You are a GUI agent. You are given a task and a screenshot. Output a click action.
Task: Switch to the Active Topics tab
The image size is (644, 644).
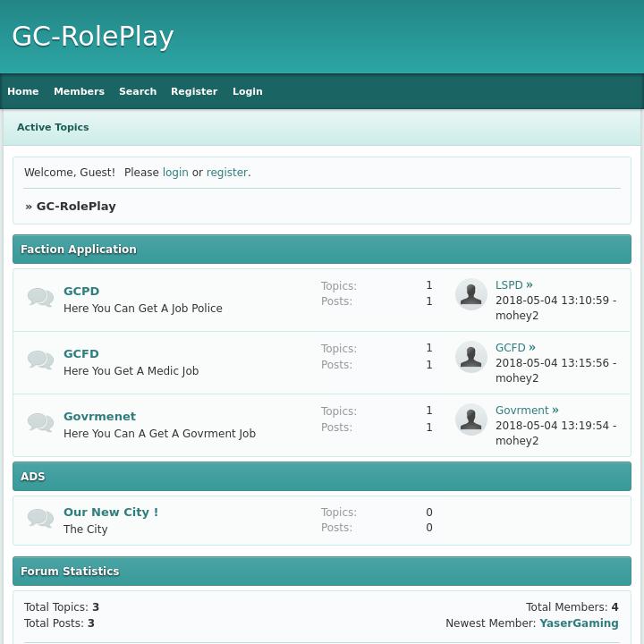(53, 127)
